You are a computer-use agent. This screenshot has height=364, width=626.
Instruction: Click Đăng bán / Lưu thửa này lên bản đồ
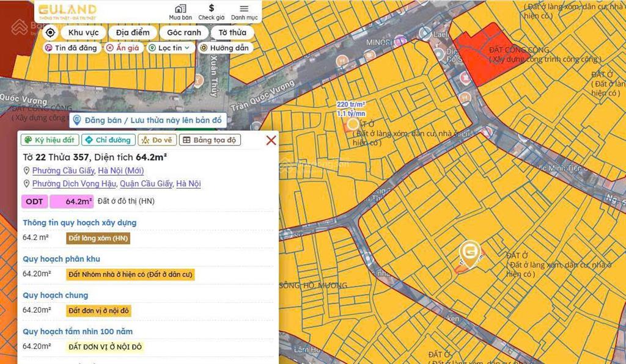point(148,120)
